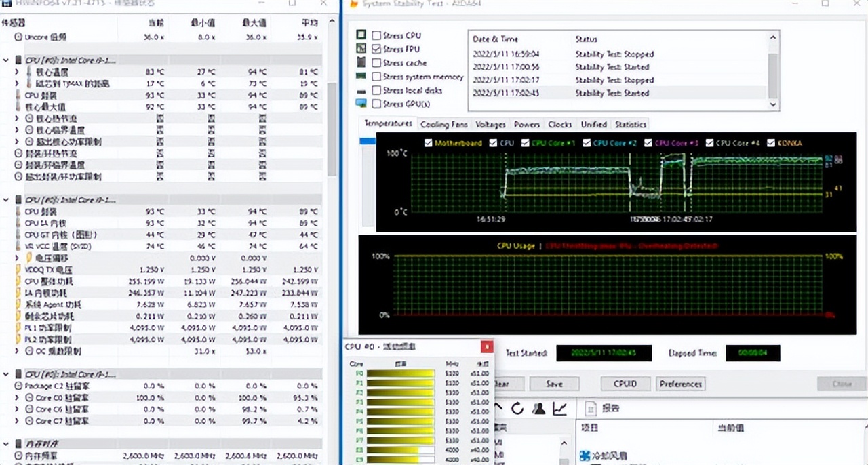The width and height of the screenshot is (868, 465).
Task: Click the user profile icon in toolbar
Action: (x=538, y=409)
